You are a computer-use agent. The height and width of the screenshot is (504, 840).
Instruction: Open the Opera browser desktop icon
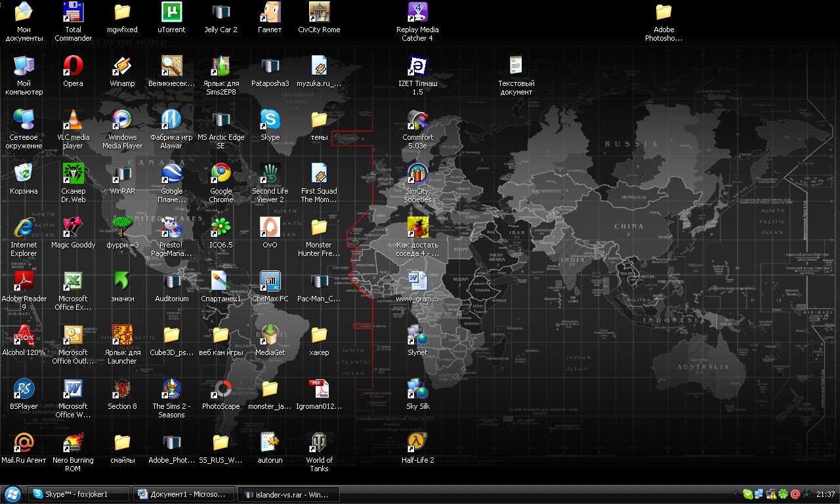tap(73, 66)
